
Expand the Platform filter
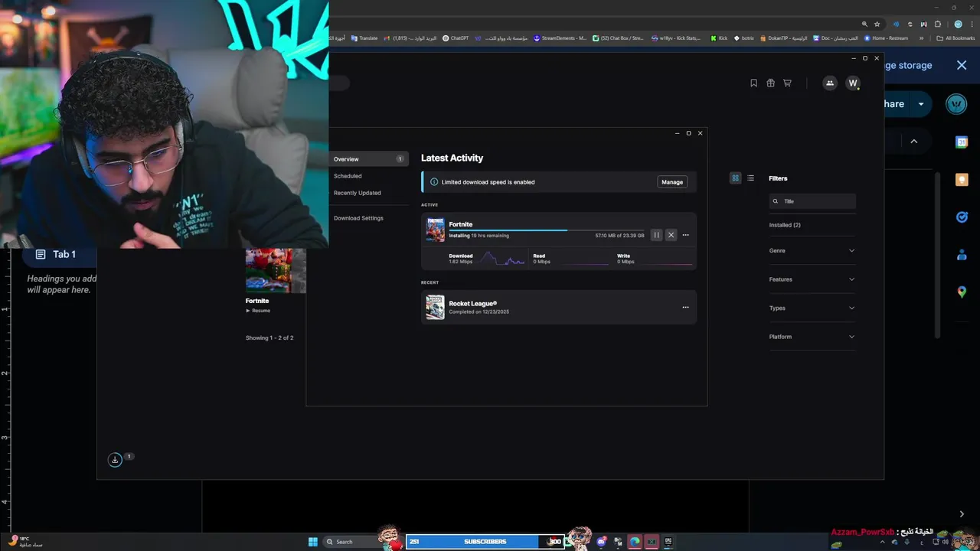[x=812, y=337]
